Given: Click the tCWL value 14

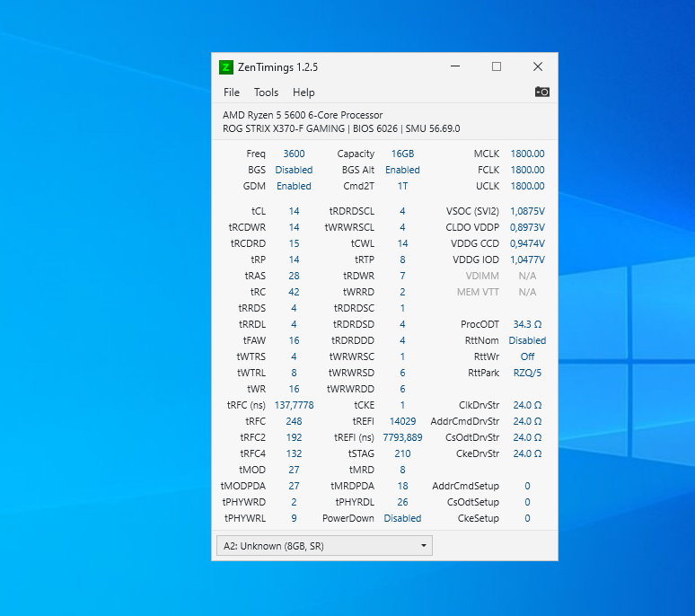Looking at the screenshot, I should coord(402,243).
